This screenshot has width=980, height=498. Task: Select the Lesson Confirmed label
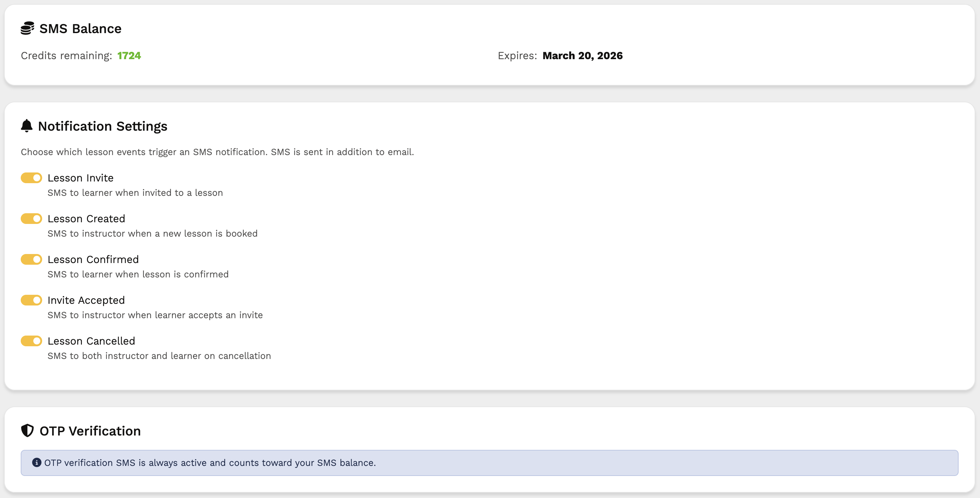click(93, 259)
